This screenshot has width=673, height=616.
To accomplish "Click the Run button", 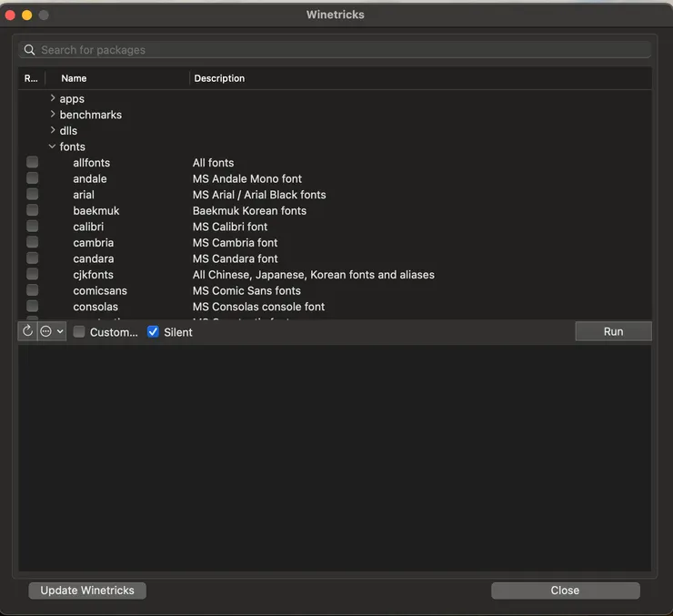I will tap(613, 331).
